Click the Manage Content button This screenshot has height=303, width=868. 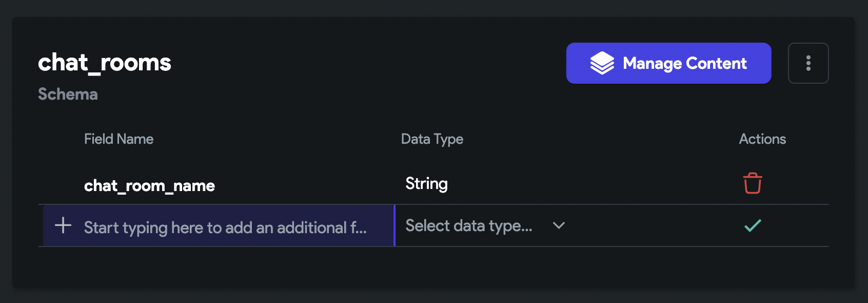tap(668, 63)
